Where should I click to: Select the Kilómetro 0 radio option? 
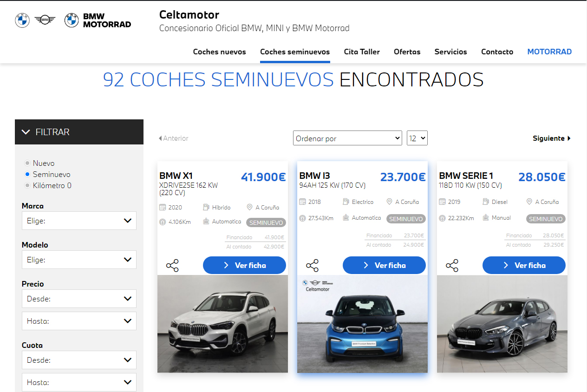point(28,186)
